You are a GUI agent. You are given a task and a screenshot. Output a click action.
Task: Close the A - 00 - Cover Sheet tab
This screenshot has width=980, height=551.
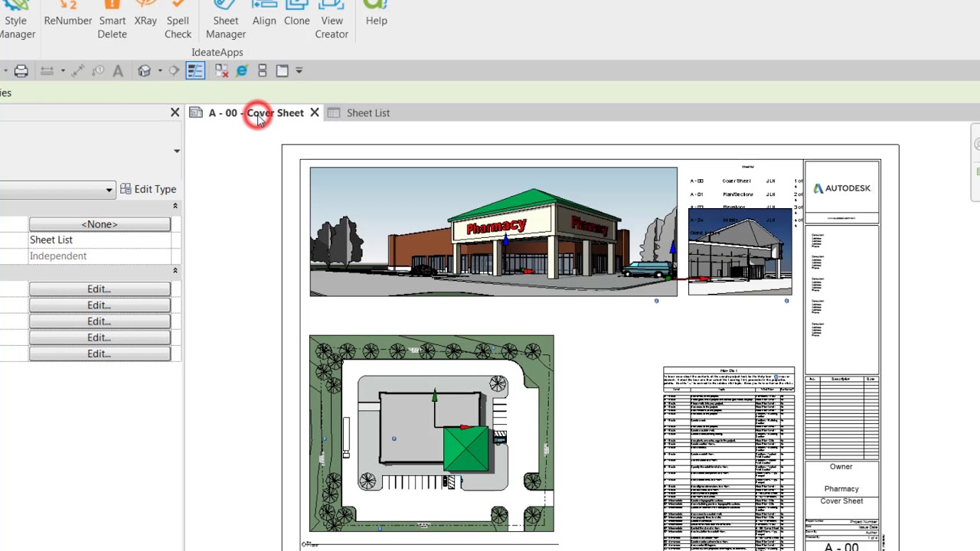pyautogui.click(x=314, y=112)
